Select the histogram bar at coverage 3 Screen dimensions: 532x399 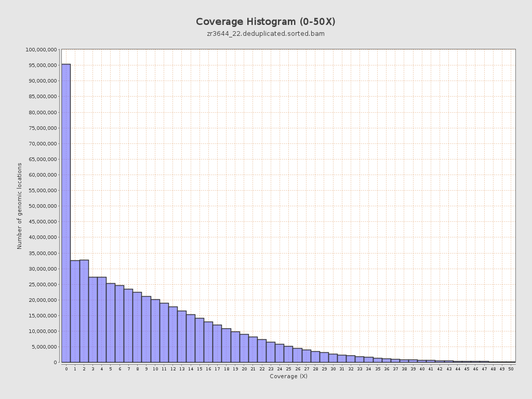(x=93, y=320)
